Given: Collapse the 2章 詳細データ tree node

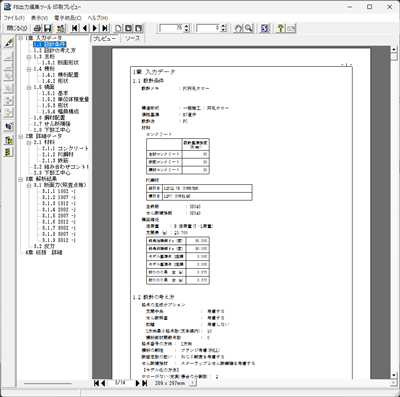Looking at the screenshot, I should [x=21, y=136].
